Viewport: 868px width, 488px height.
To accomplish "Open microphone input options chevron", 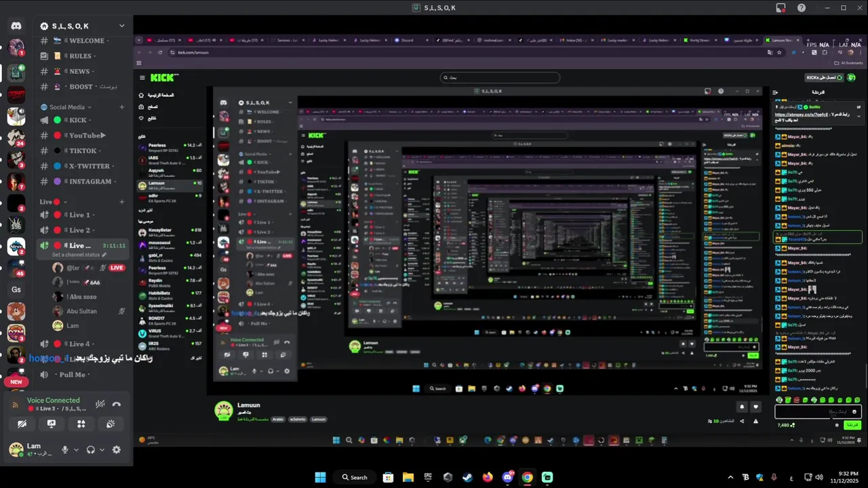I will click(x=76, y=449).
